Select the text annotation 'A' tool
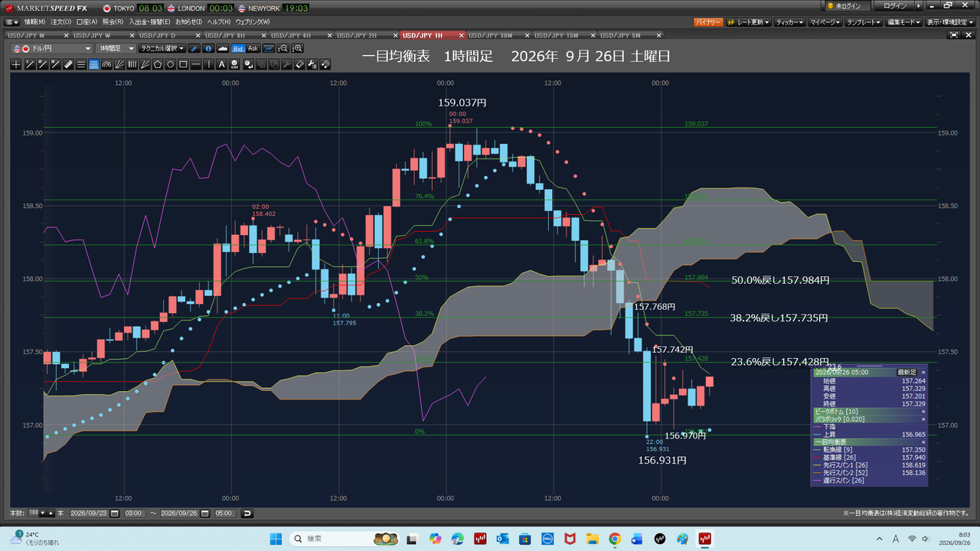Viewport: 980px width, 551px height. [x=221, y=65]
